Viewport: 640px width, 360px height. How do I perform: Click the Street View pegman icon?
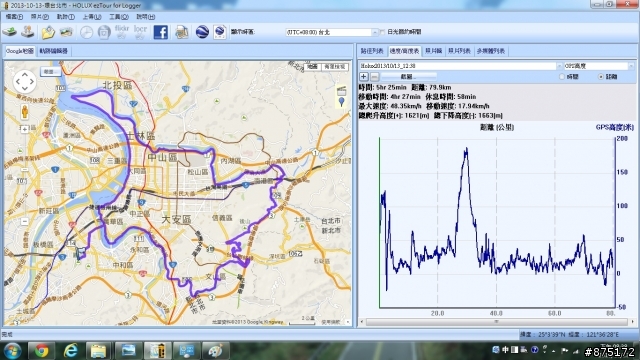[24, 111]
